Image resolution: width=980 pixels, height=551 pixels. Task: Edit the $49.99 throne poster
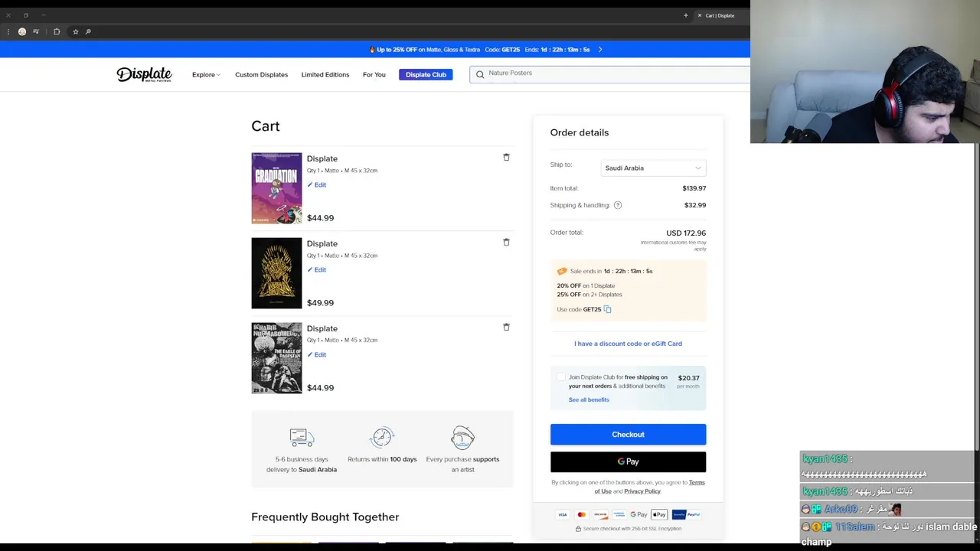[317, 269]
